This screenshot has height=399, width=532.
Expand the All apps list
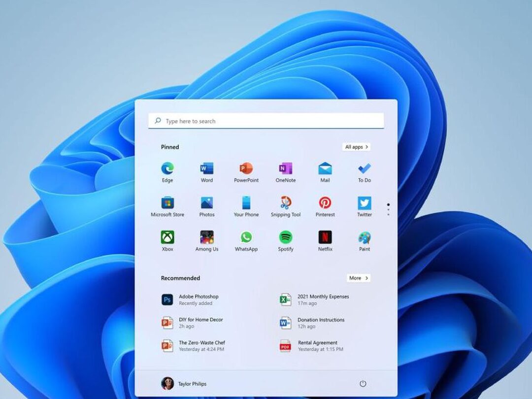pyautogui.click(x=356, y=147)
